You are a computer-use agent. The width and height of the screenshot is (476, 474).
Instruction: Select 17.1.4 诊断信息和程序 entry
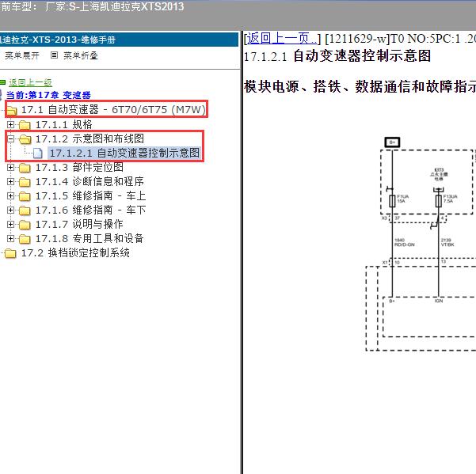[89, 181]
